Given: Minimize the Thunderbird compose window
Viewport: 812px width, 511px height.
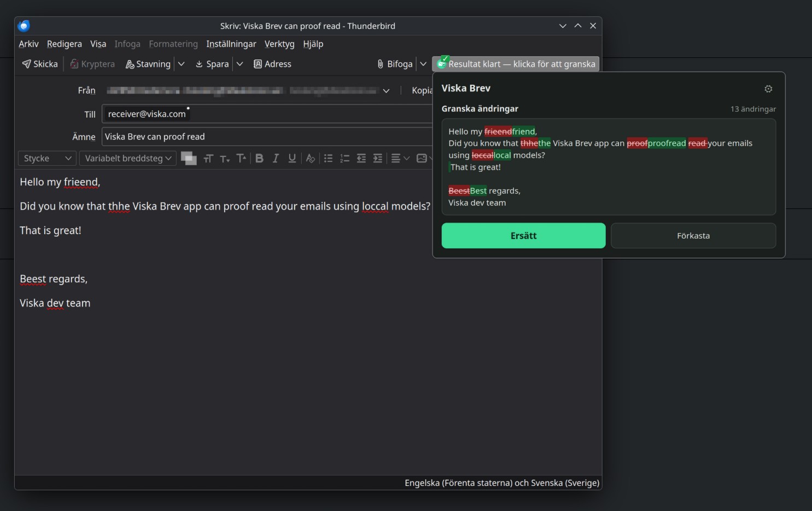Looking at the screenshot, I should pos(563,26).
